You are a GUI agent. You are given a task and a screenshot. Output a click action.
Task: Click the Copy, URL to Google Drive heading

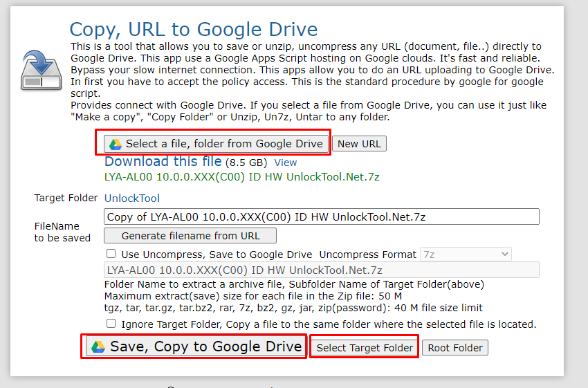(x=194, y=29)
